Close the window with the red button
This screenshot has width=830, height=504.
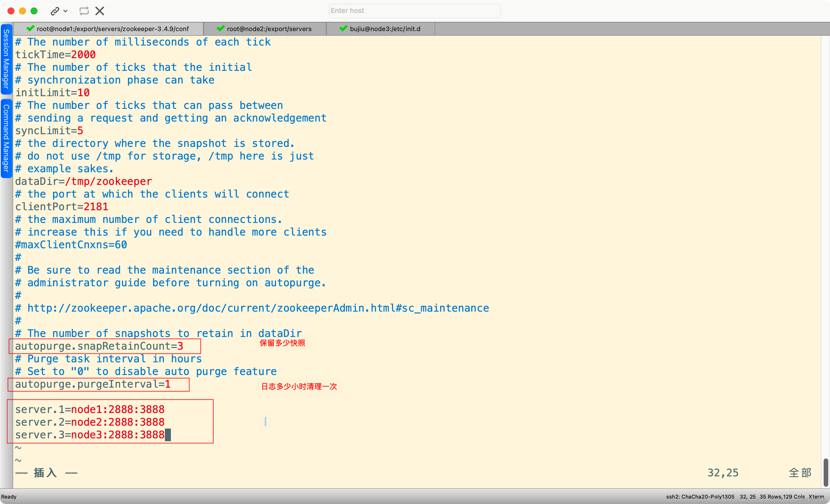(x=11, y=11)
